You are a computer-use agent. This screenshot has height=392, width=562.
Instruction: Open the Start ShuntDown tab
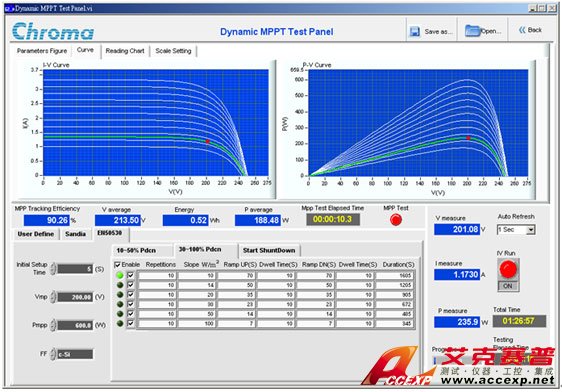(x=269, y=250)
